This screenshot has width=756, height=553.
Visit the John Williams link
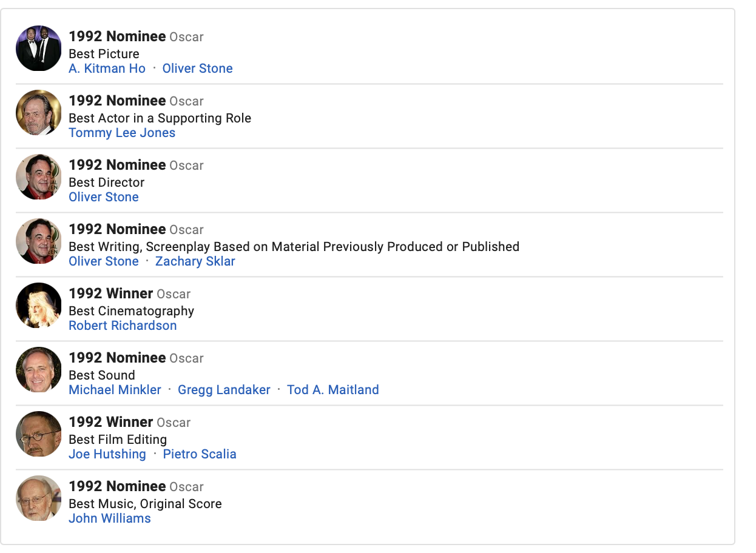[110, 518]
